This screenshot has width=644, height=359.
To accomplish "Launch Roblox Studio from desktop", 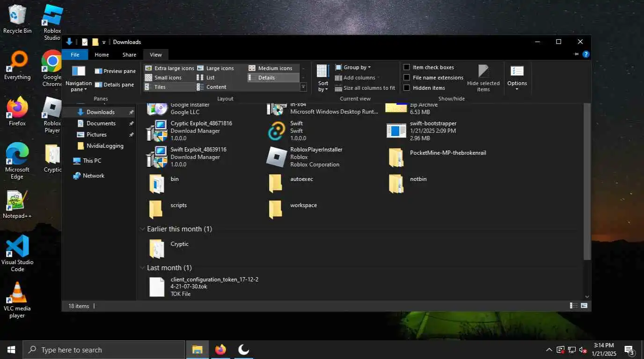I will 52,22.
